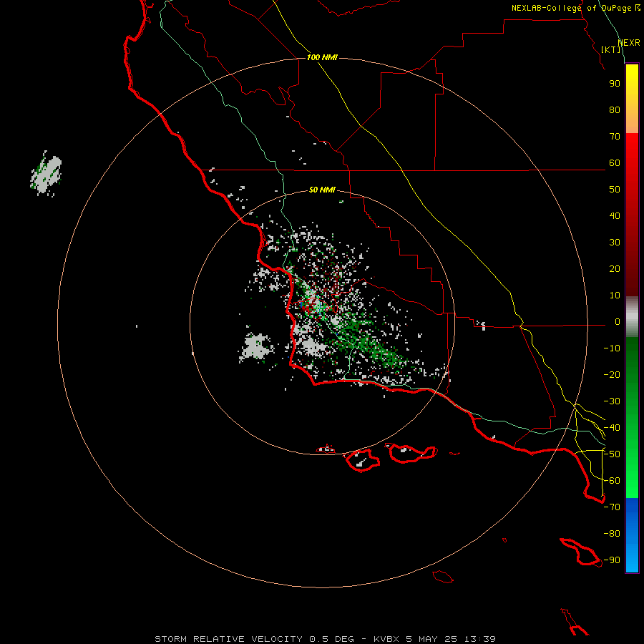Pick the gray zero-velocity segment of the color bar
This screenshot has width=644, height=644.
[x=632, y=317]
